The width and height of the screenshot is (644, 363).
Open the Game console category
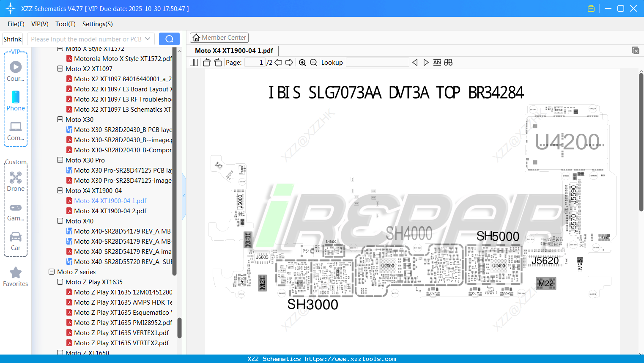[16, 212]
